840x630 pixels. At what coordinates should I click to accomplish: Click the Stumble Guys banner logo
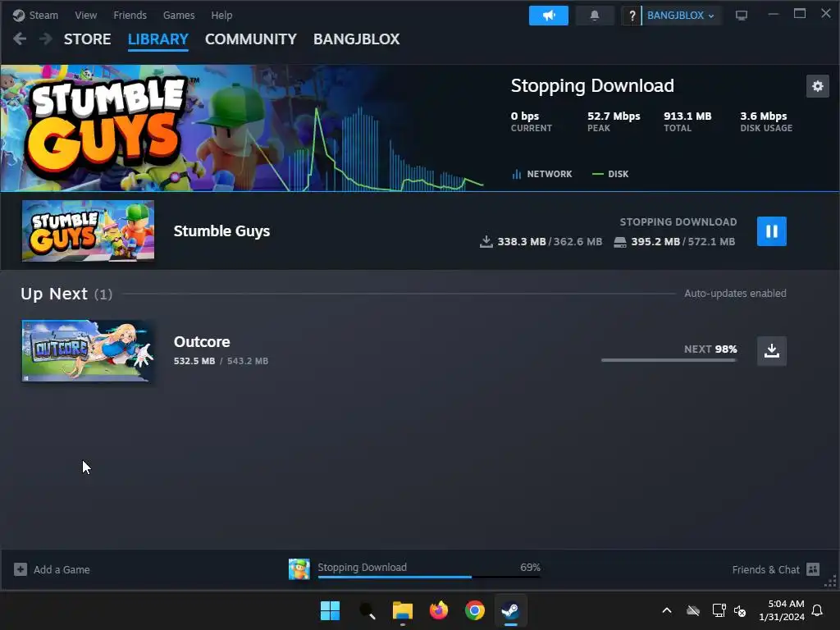pyautogui.click(x=108, y=127)
